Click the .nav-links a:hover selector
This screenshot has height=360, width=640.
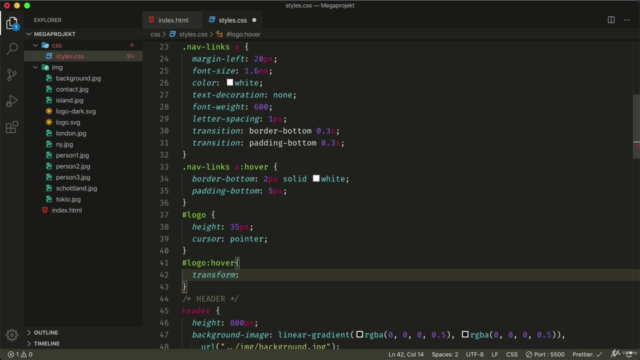(x=225, y=167)
